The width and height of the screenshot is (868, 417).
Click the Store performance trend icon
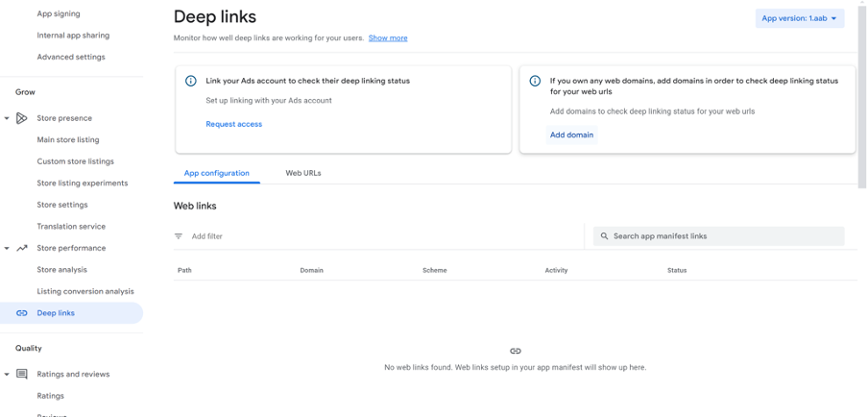tap(21, 248)
